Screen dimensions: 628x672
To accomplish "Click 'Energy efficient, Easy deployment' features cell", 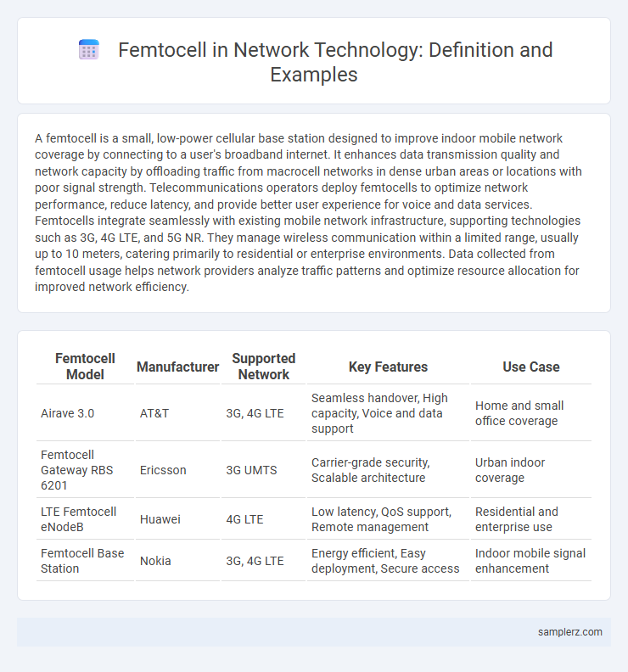I will coord(388,561).
